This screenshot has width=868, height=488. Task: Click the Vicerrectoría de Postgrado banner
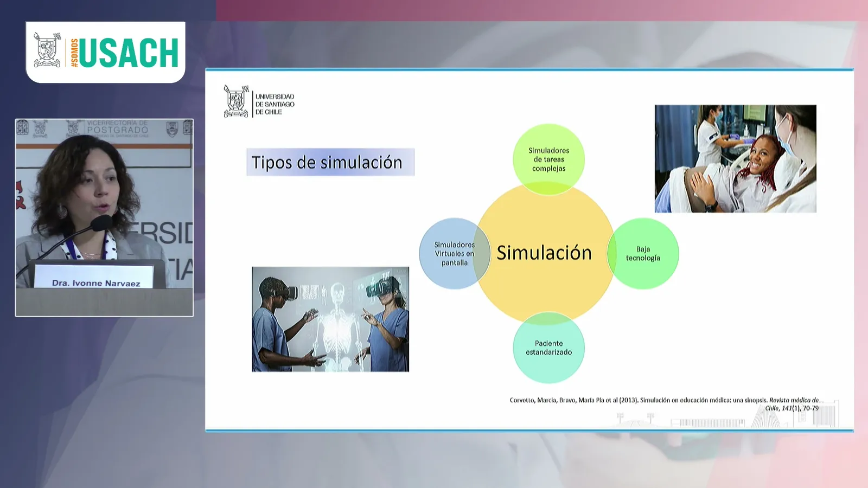click(118, 129)
